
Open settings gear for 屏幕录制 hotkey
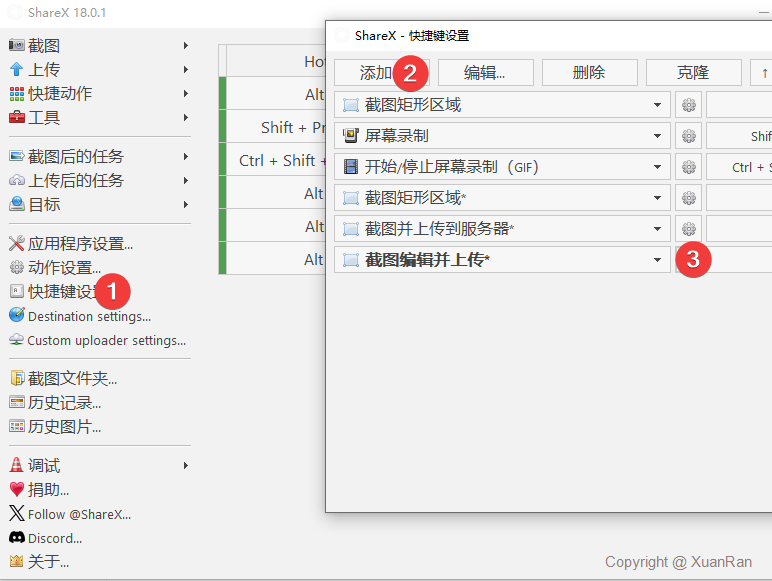[688, 136]
